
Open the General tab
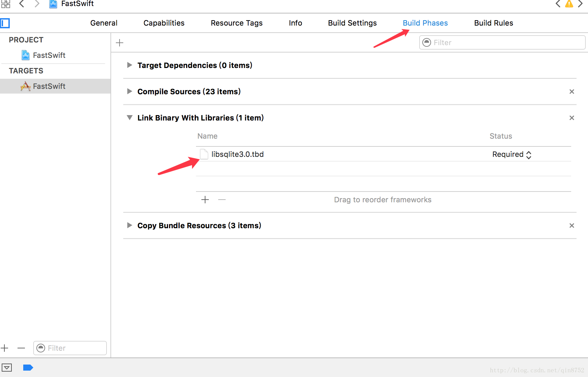click(104, 23)
